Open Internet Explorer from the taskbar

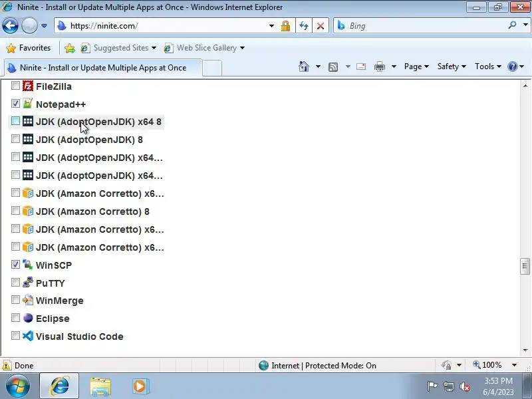coord(59,386)
